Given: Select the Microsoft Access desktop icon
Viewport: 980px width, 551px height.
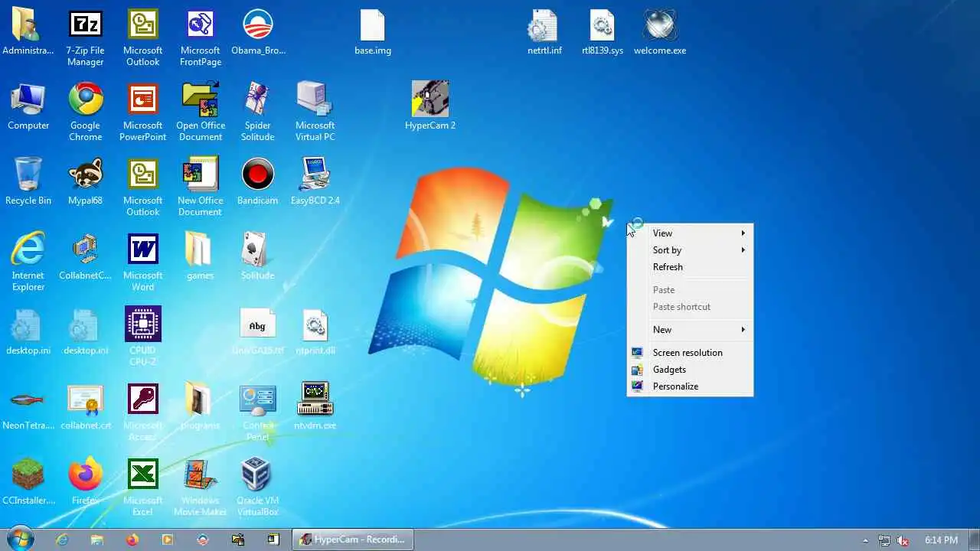Looking at the screenshot, I should tap(143, 412).
